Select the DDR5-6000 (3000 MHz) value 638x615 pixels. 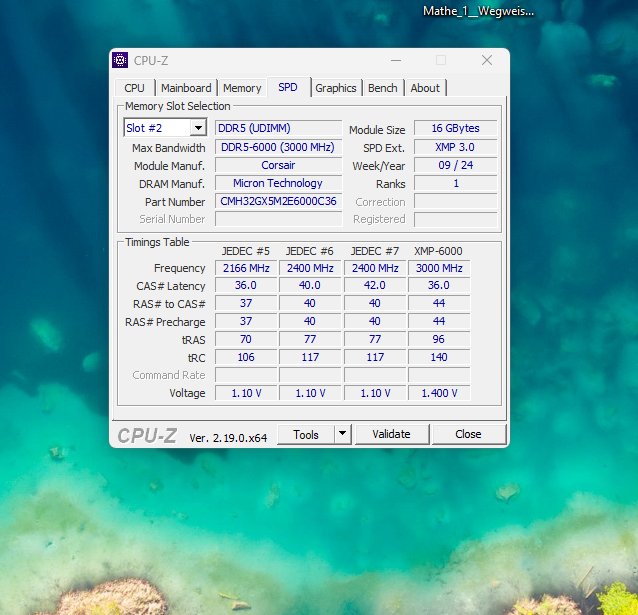point(278,147)
